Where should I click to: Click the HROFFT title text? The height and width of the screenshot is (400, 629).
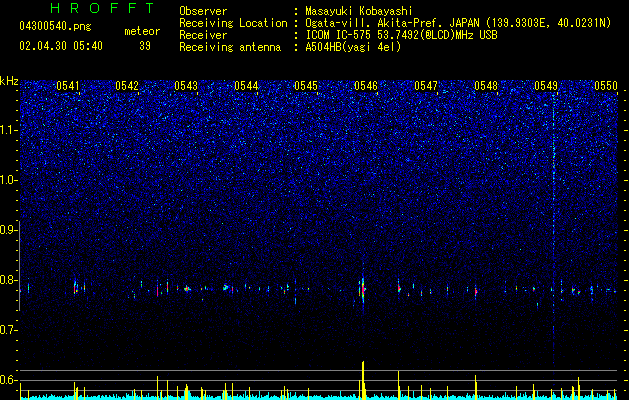pos(103,8)
